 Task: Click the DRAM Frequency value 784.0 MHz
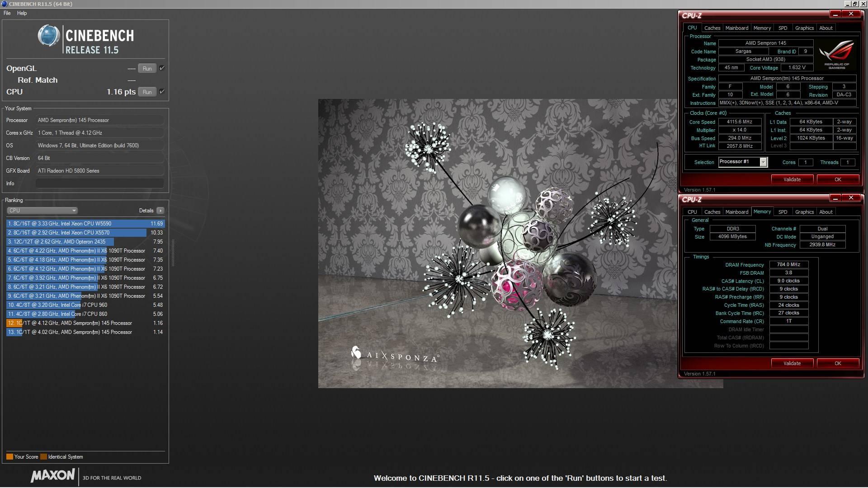[788, 265]
